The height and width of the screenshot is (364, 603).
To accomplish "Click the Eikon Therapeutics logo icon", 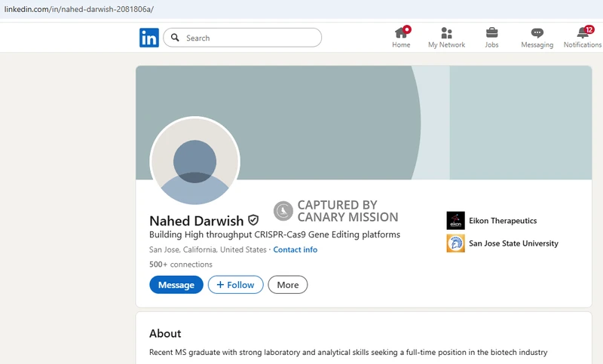I will [x=456, y=221].
